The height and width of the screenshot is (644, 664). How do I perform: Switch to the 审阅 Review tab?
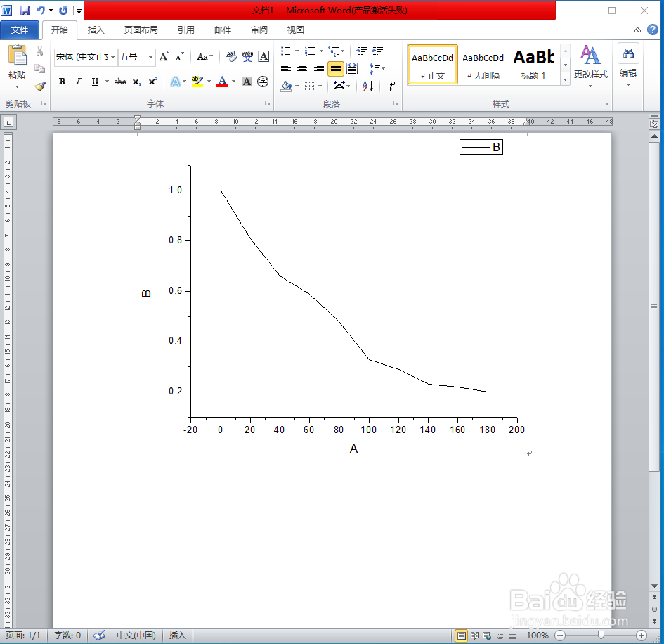pyautogui.click(x=259, y=30)
